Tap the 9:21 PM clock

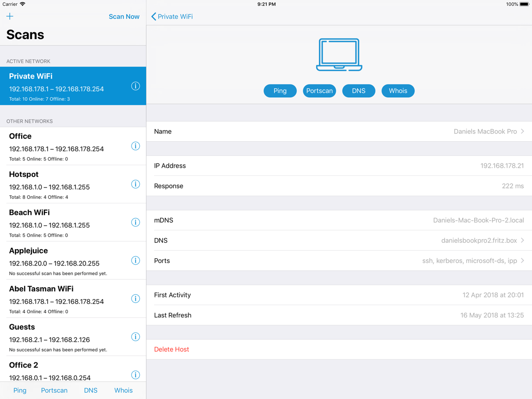(266, 4)
